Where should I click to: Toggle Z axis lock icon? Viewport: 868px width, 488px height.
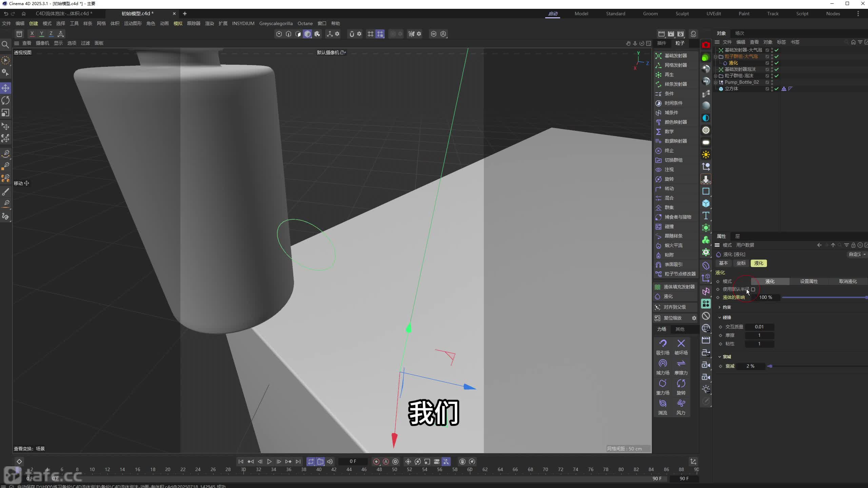pyautogui.click(x=51, y=34)
